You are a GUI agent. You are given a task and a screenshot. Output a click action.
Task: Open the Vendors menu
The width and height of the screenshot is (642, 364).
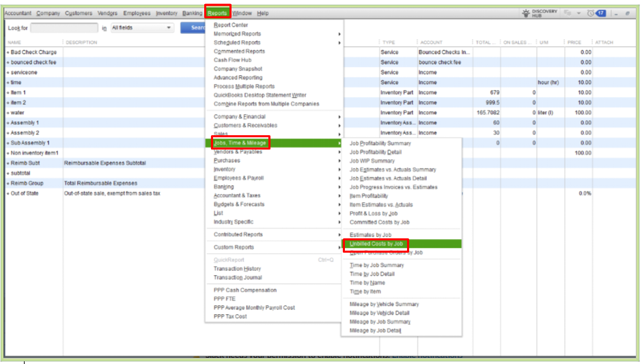pos(107,14)
